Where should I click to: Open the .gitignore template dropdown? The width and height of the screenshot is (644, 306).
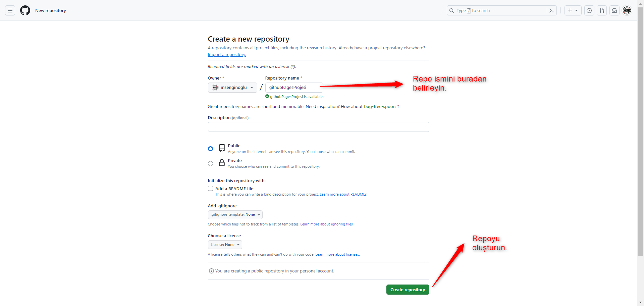[235, 214]
